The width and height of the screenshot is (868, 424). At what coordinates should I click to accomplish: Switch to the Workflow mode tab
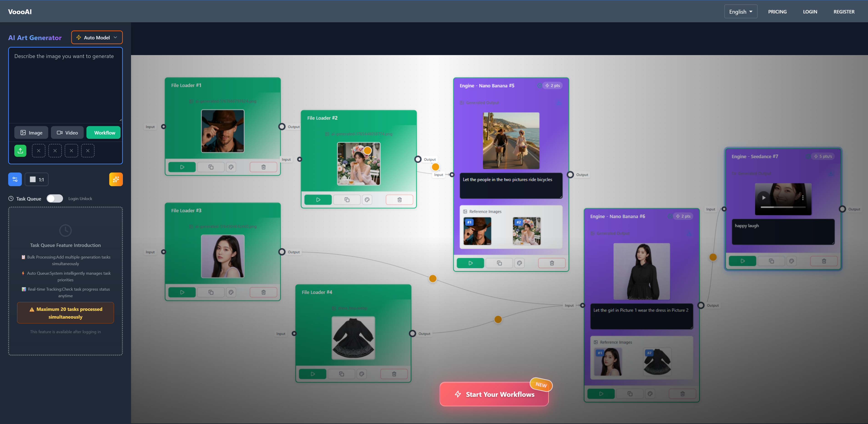104,133
